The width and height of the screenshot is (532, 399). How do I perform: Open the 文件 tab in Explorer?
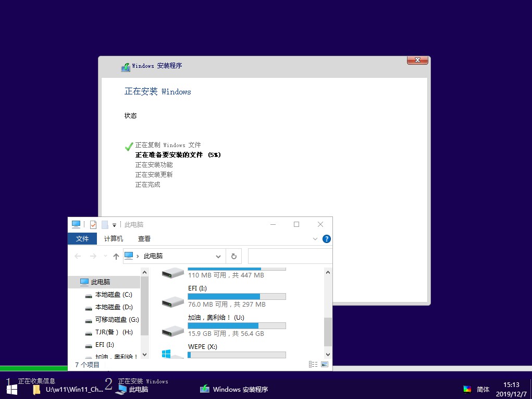pos(82,239)
